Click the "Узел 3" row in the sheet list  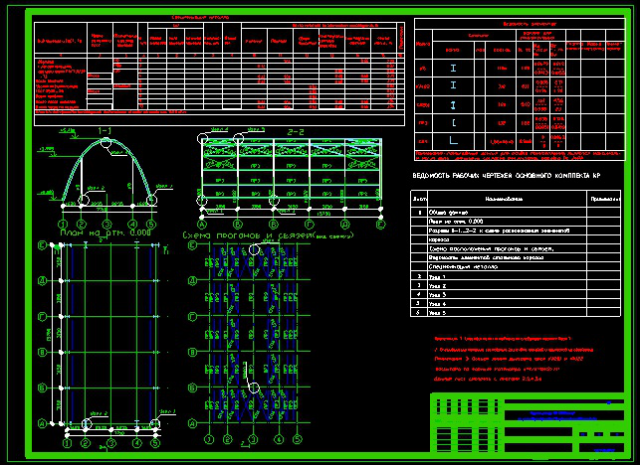[x=515, y=295]
